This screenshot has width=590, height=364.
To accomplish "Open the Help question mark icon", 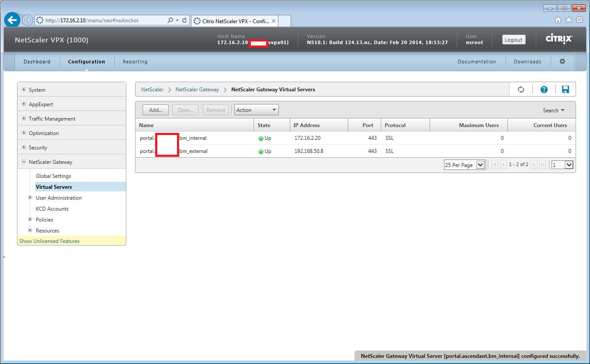I will 544,90.
